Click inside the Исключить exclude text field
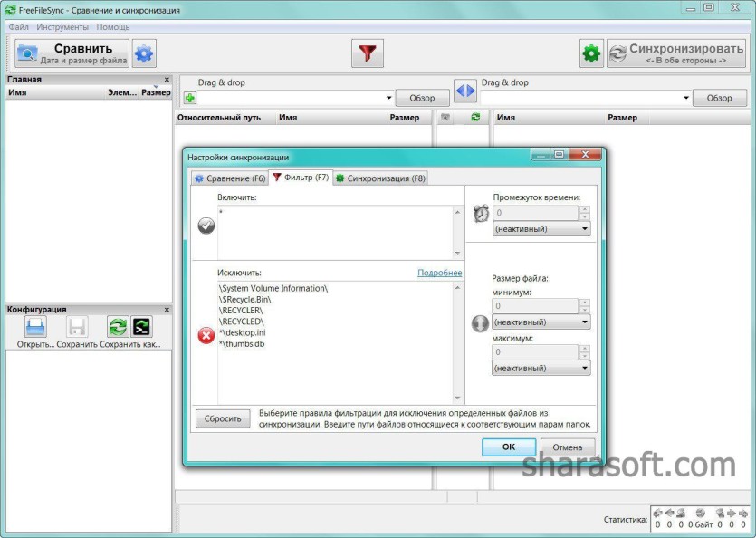Viewport: 756px width, 538px height. point(335,342)
